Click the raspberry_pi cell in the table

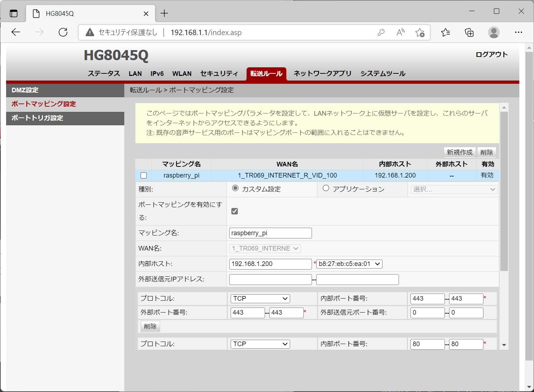tap(182, 175)
